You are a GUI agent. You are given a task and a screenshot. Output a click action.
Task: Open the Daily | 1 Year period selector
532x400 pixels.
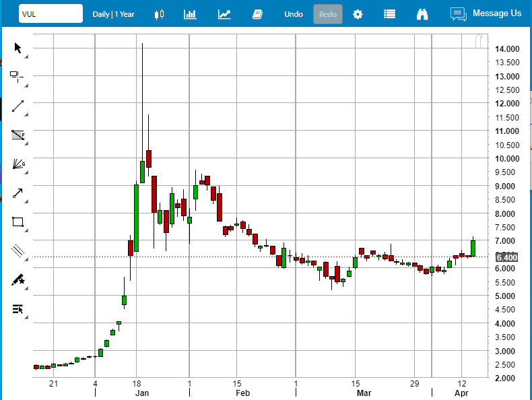point(113,14)
